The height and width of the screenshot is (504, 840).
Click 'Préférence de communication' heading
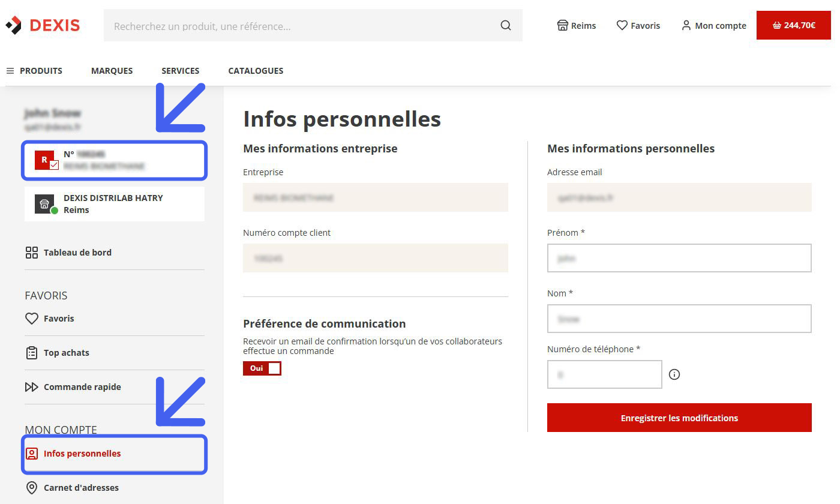(325, 323)
